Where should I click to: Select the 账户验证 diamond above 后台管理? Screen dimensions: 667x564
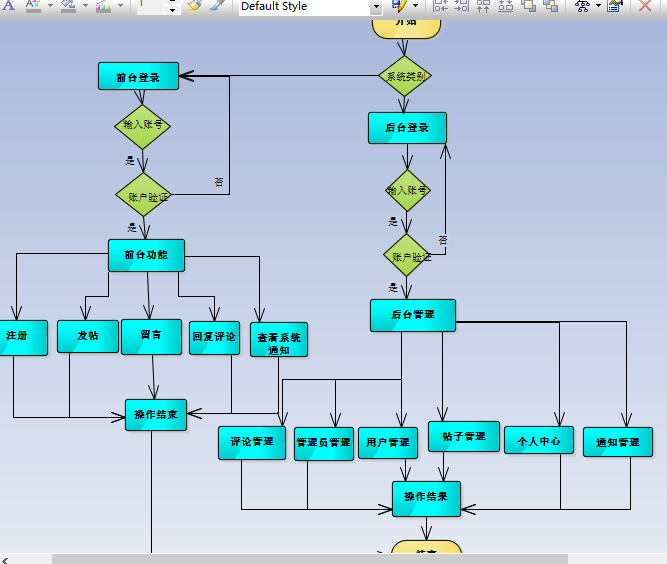[407, 255]
